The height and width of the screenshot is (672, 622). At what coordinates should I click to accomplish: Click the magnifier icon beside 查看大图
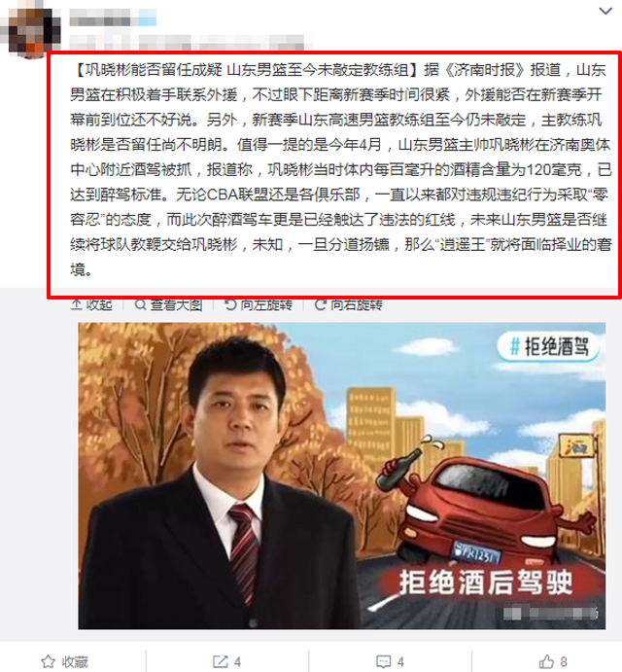[140, 304]
